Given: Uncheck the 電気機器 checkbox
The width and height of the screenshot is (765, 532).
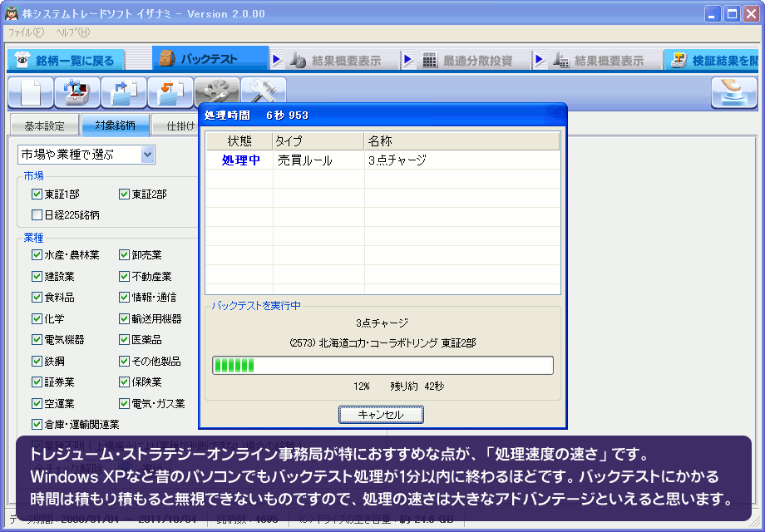Looking at the screenshot, I should point(37,339).
